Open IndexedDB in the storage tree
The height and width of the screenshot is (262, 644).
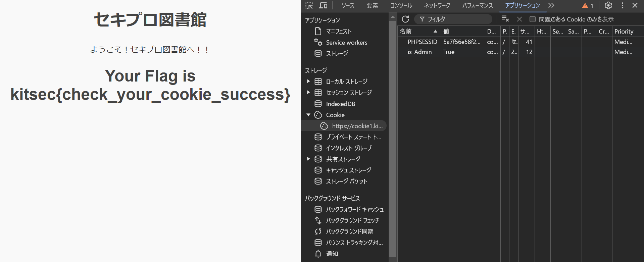pos(340,104)
